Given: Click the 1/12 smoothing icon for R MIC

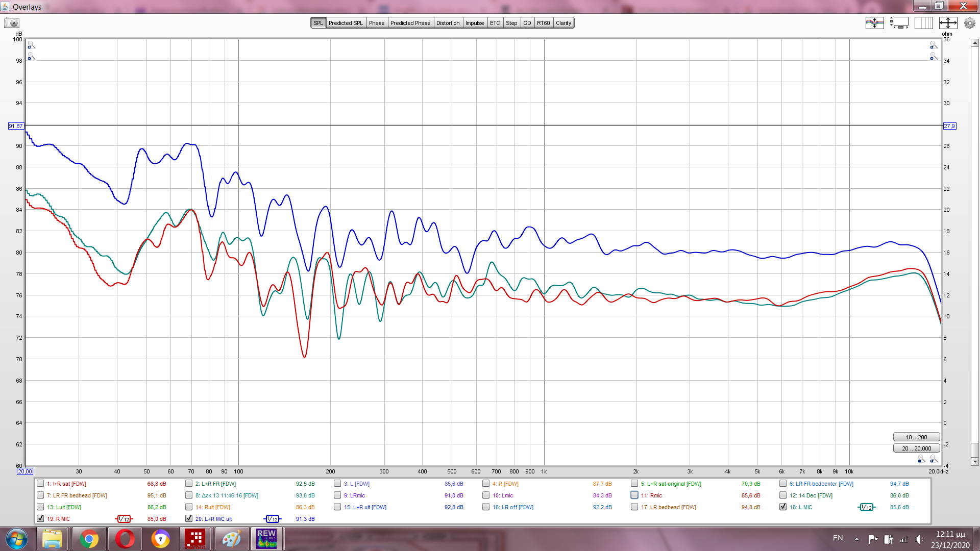Looking at the screenshot, I should (x=124, y=519).
